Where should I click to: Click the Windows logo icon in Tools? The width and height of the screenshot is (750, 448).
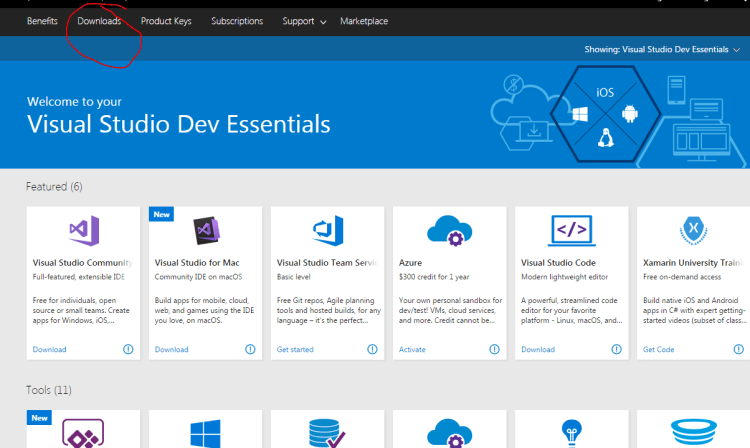tap(206, 434)
